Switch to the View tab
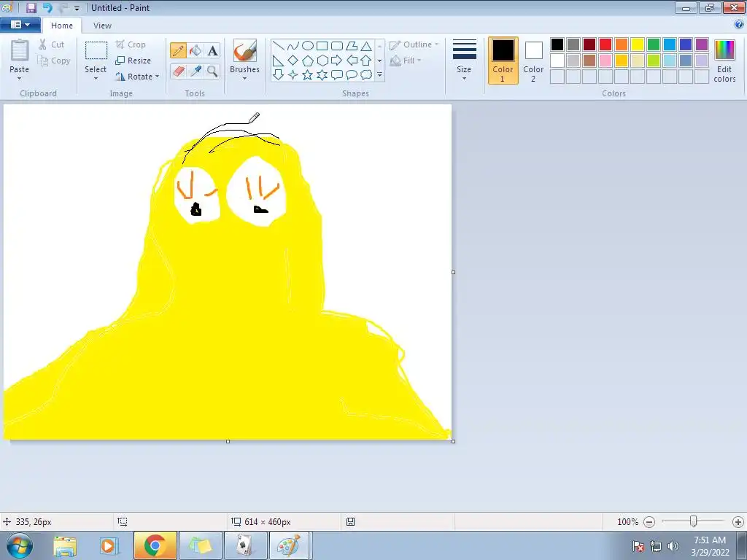The width and height of the screenshot is (747, 560). click(103, 26)
